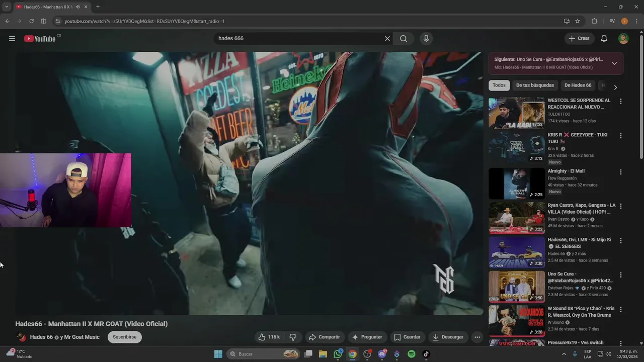Screen dimensions: 644x362
Task: Click the Crear button
Action: click(x=579, y=39)
